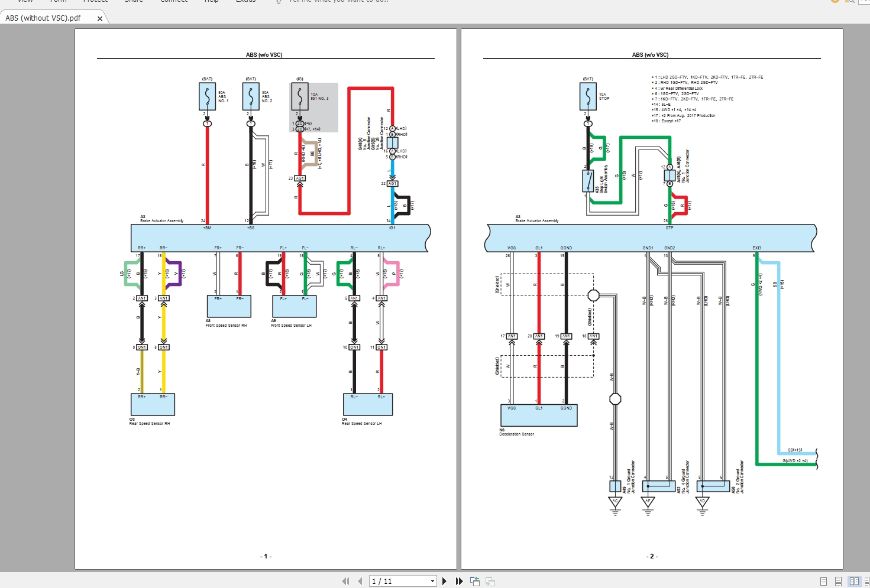This screenshot has width=870, height=588.
Task: Click the greyed next view icon
Action: [x=490, y=581]
